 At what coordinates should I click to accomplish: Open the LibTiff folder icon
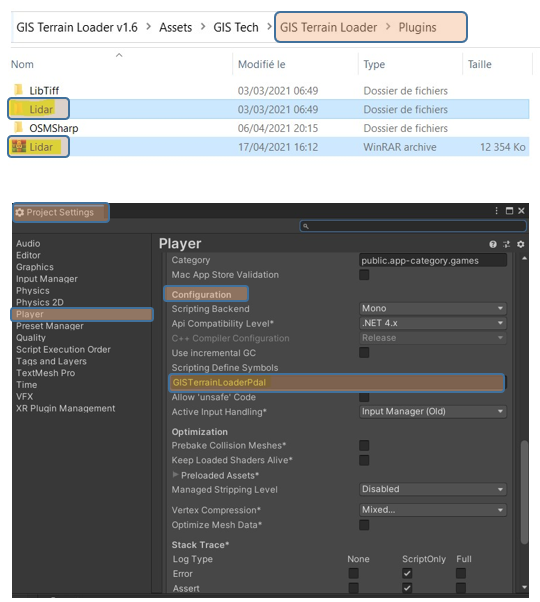click(x=18, y=90)
